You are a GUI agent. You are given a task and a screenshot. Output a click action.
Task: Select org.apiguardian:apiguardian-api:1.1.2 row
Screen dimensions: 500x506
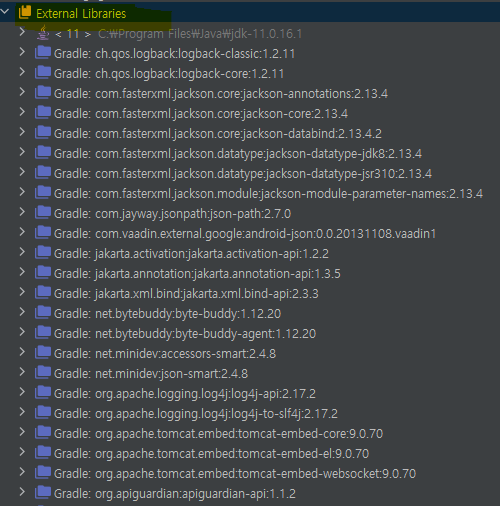point(175,494)
